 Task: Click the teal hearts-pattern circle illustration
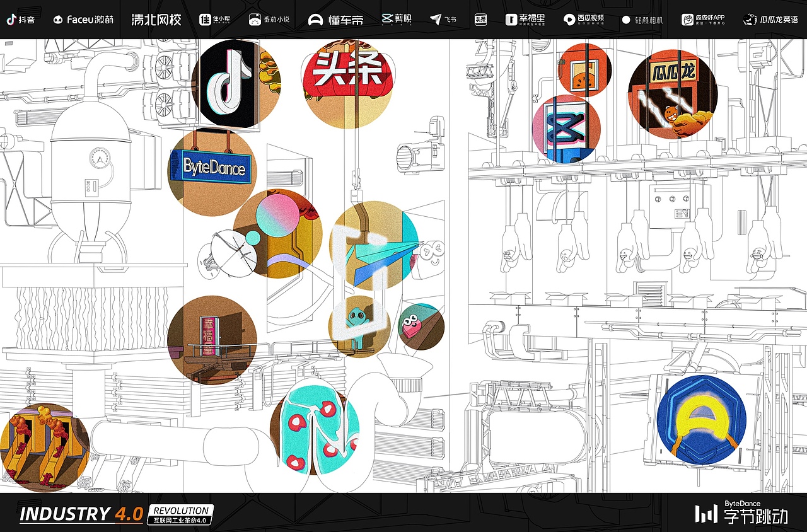(315, 431)
